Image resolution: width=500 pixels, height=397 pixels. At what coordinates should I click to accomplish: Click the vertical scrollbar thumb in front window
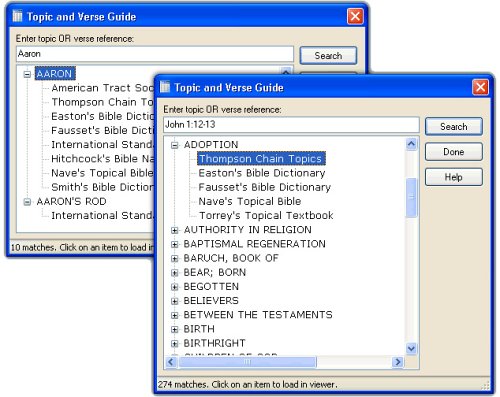click(411, 197)
